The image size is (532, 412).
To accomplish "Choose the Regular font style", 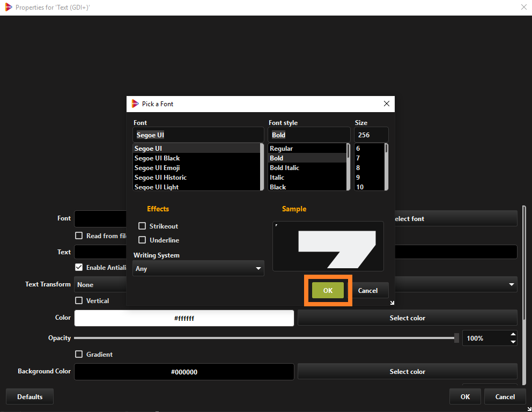I will click(307, 148).
